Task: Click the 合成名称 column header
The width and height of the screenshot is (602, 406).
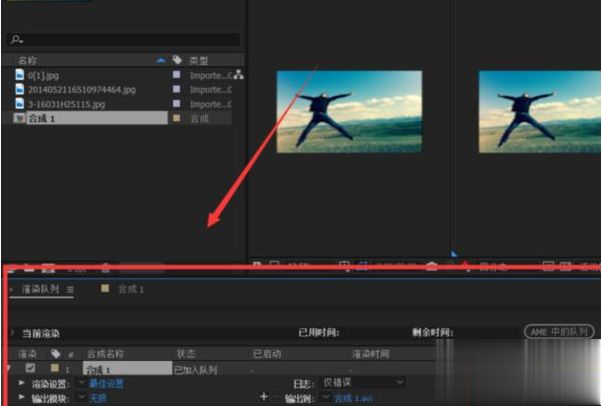Action: click(x=106, y=354)
